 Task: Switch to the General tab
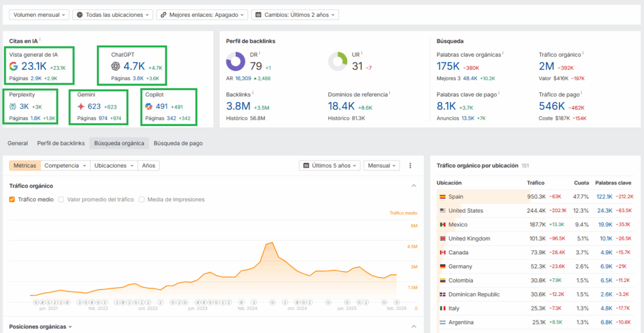[x=18, y=144]
